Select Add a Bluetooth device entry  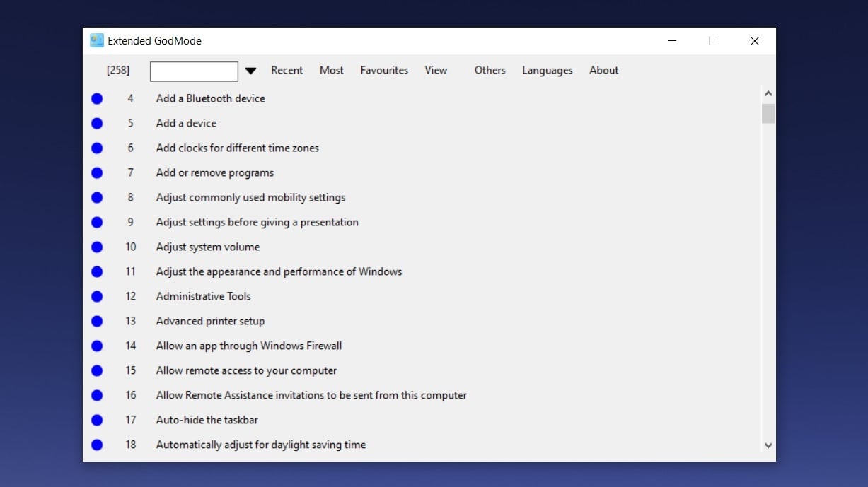pos(211,98)
